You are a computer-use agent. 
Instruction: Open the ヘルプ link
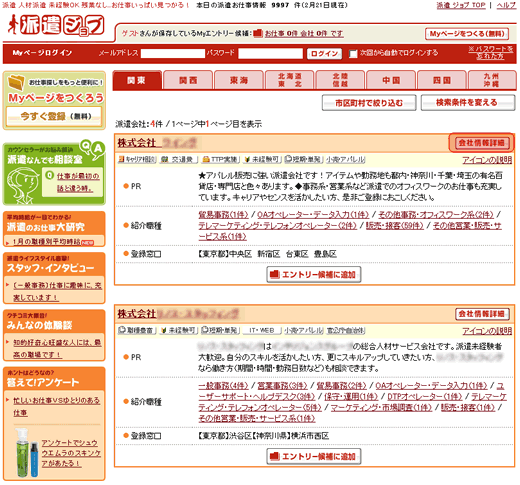click(506, 5)
